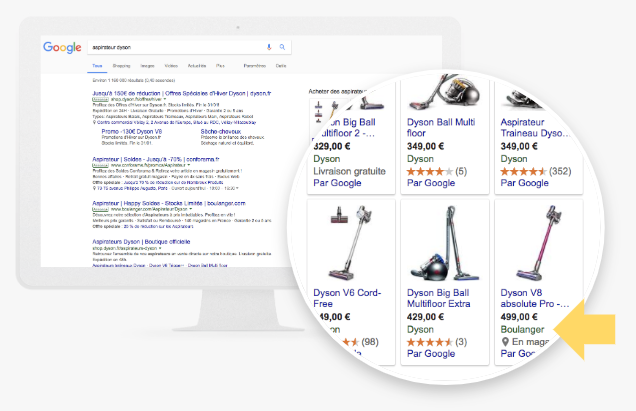Screen dimensions: 636x411
Task: Open the avenue Philippe Auguste address link
Action: pyautogui.click(x=132, y=188)
